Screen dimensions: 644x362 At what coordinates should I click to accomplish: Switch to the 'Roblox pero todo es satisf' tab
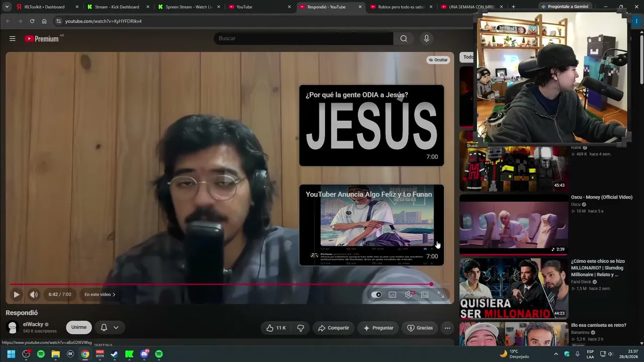[401, 7]
